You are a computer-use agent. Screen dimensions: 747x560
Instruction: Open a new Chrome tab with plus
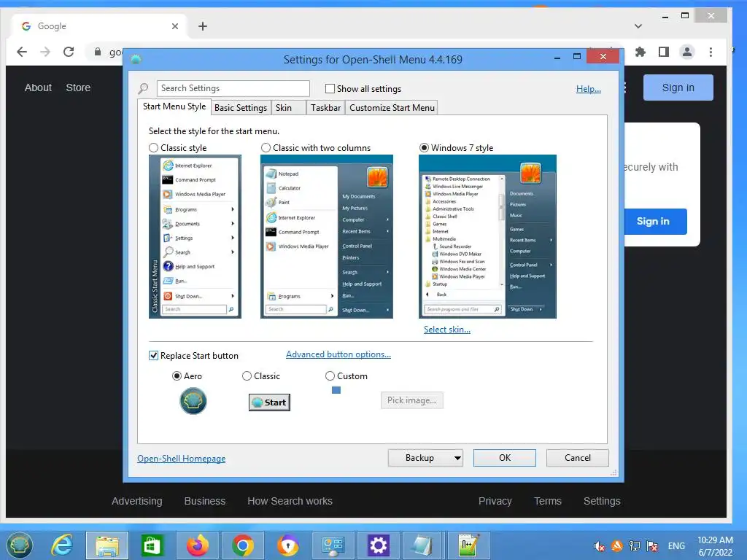tap(203, 26)
